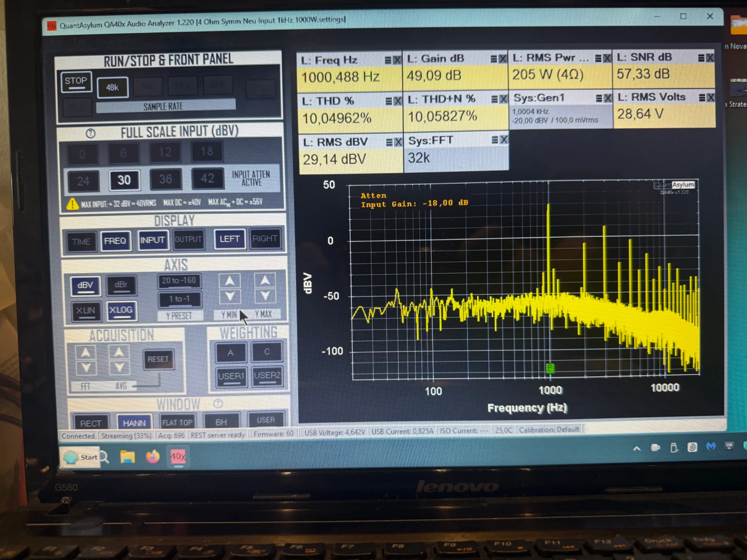Click the USB safely remove tray icon

674,448
